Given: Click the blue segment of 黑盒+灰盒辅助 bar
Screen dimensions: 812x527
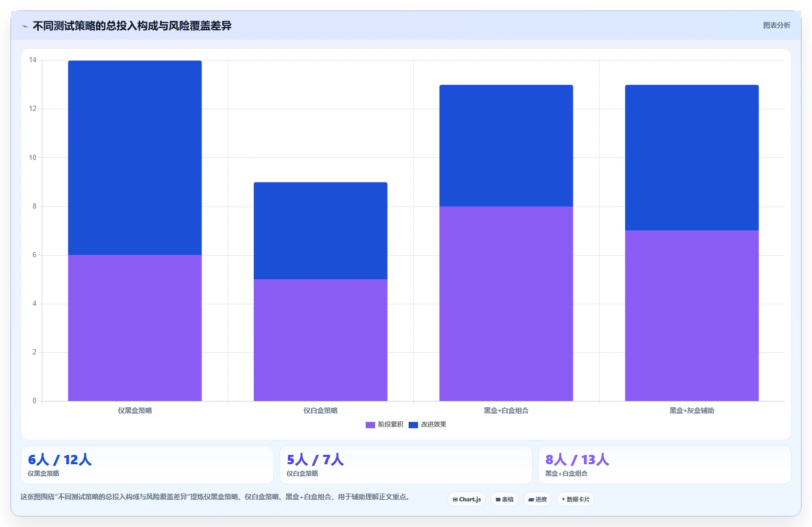Looking at the screenshot, I should (x=692, y=157).
